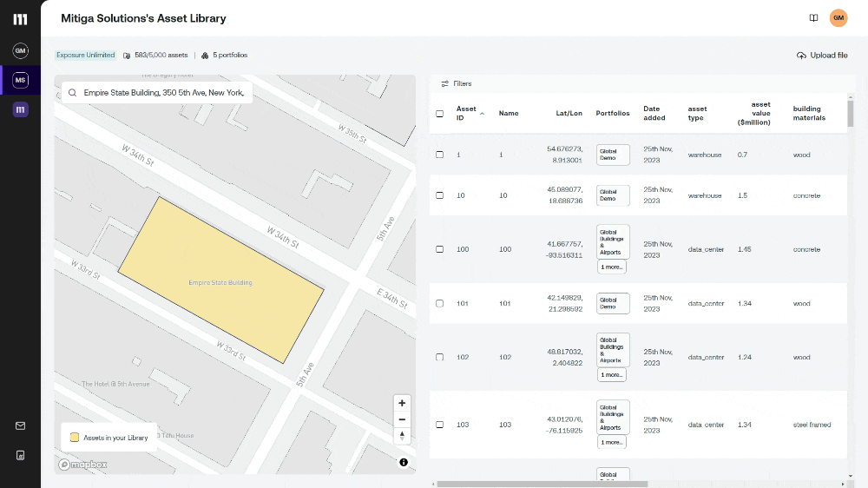Select the Empire State Building polygon
The width and height of the screenshot is (868, 488).
(x=220, y=280)
